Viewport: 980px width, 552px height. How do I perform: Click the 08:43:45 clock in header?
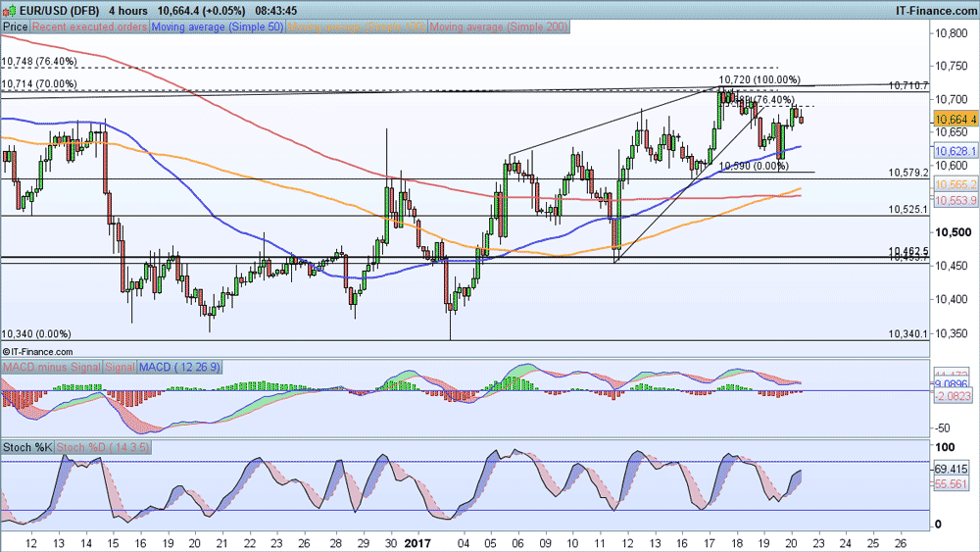point(275,11)
